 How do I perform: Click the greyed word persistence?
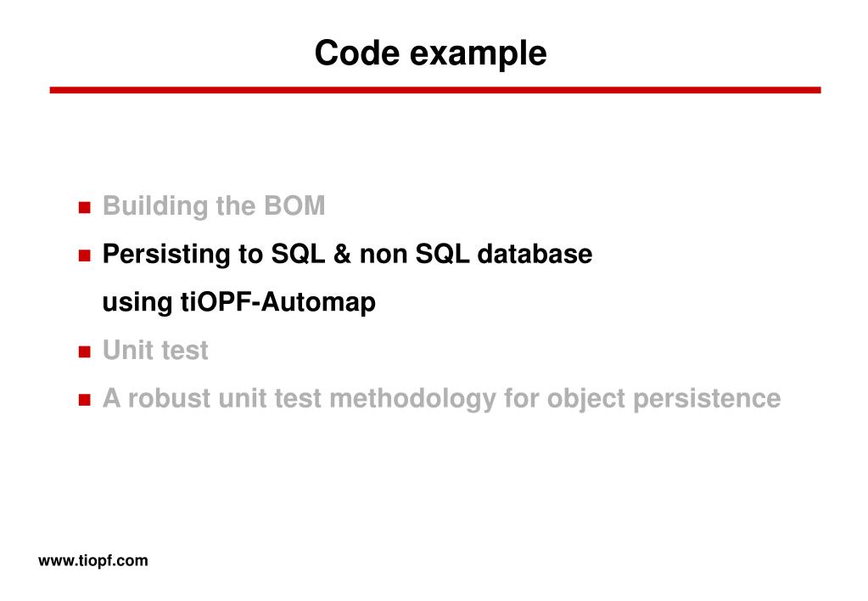coord(707,399)
